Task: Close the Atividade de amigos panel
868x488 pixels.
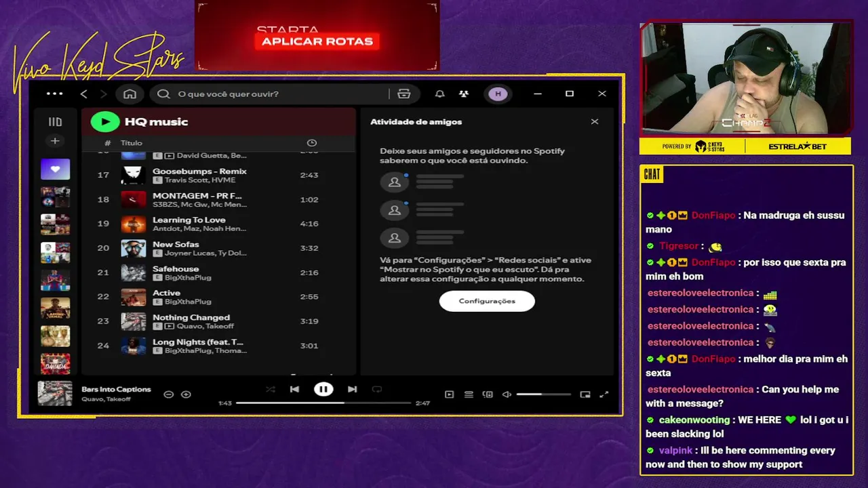Action: pyautogui.click(x=595, y=122)
